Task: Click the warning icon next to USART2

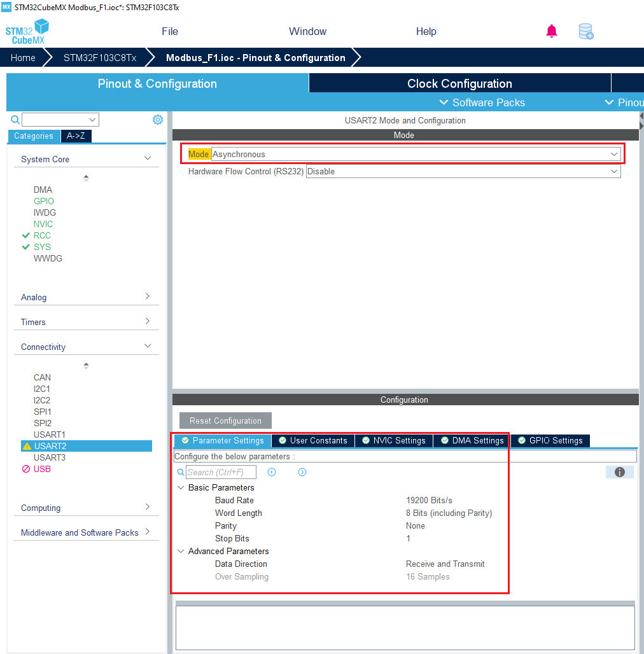Action: point(27,447)
